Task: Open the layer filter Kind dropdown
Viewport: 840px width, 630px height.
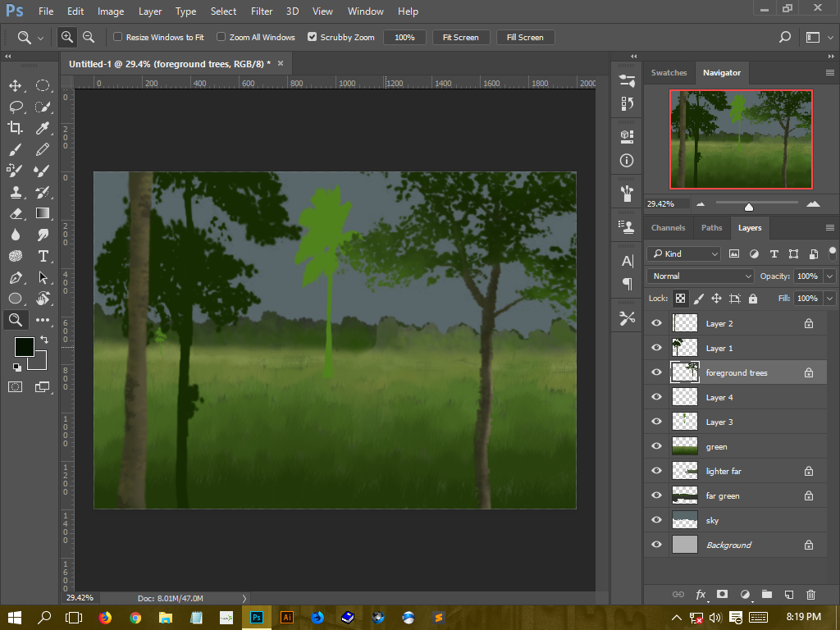Action: (x=683, y=254)
